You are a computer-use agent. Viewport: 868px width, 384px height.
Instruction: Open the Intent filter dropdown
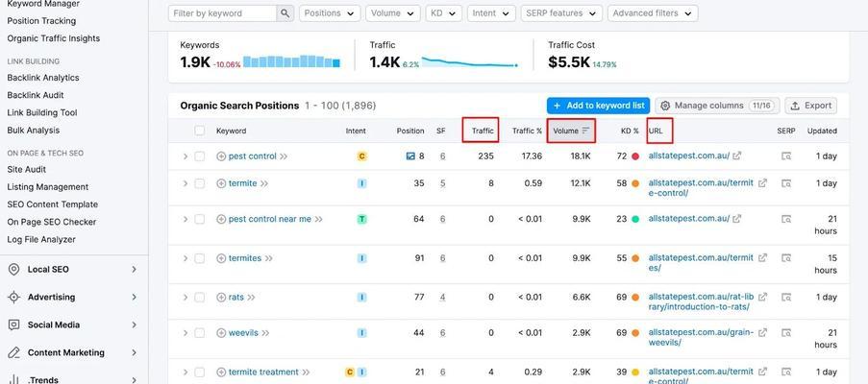click(491, 13)
